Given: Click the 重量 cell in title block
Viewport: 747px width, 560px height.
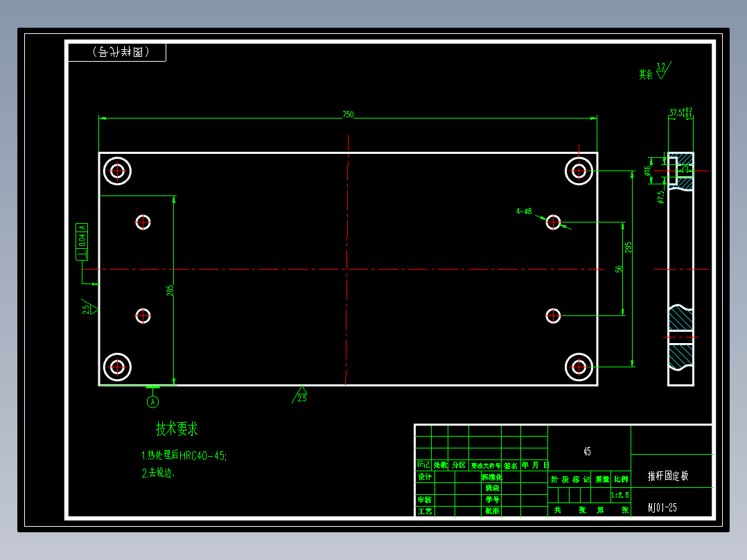Looking at the screenshot, I should [602, 479].
